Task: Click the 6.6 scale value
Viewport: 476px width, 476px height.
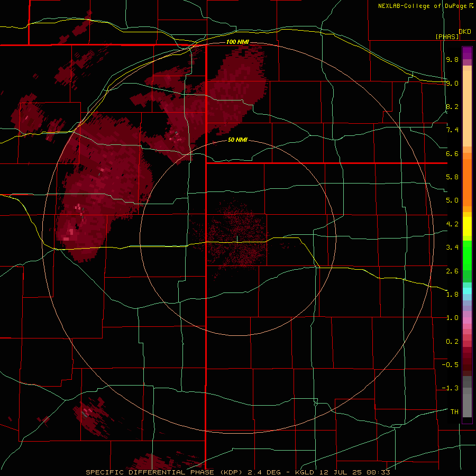Action: 452,153
